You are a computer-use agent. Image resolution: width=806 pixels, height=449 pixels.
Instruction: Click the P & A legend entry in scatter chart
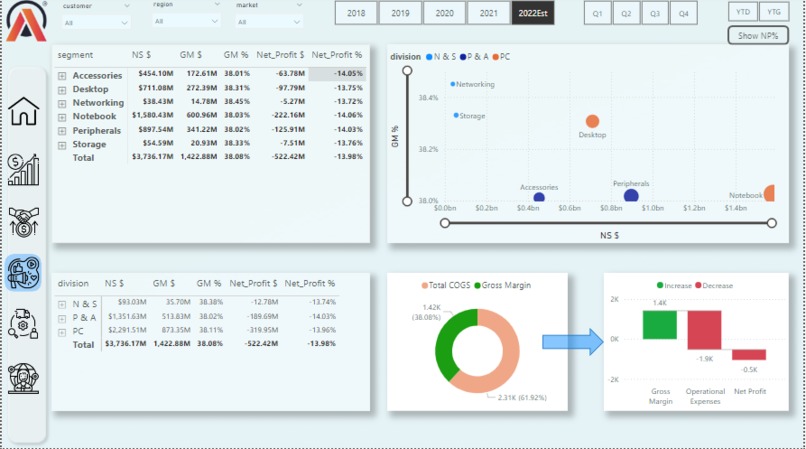[x=474, y=57]
